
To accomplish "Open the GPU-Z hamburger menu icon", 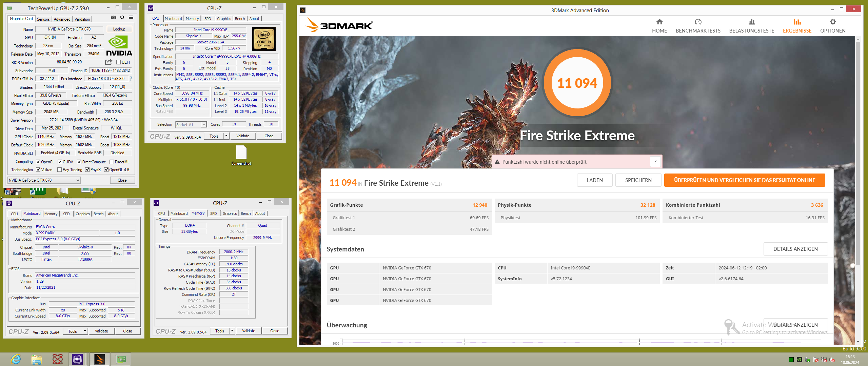I will [x=131, y=18].
